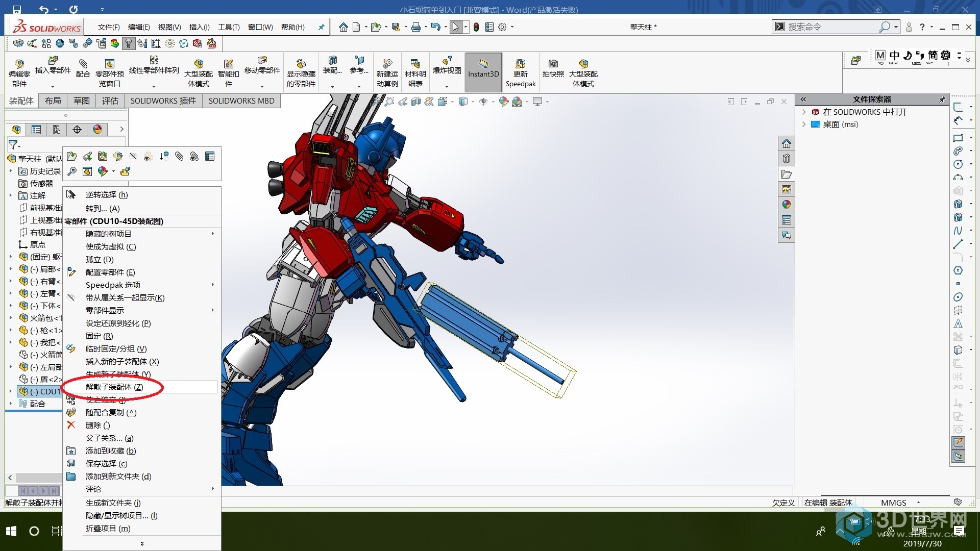Viewport: 980px width, 551px height.
Task: Switch to the SOLIDWORKS 插件 tab
Action: [x=163, y=101]
